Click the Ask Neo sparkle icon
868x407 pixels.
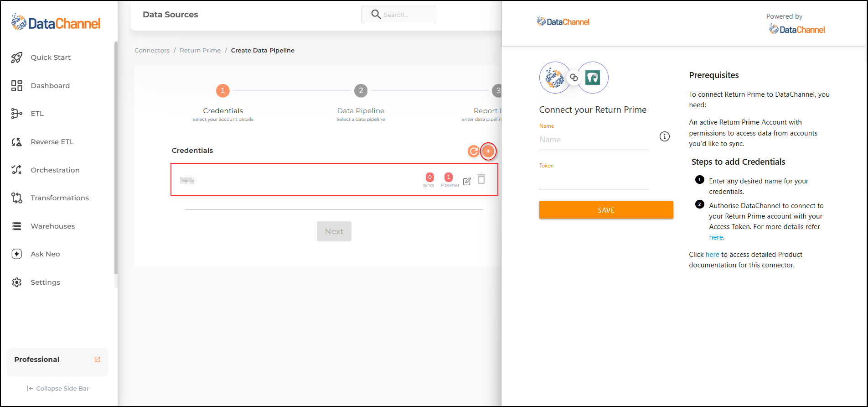point(17,254)
